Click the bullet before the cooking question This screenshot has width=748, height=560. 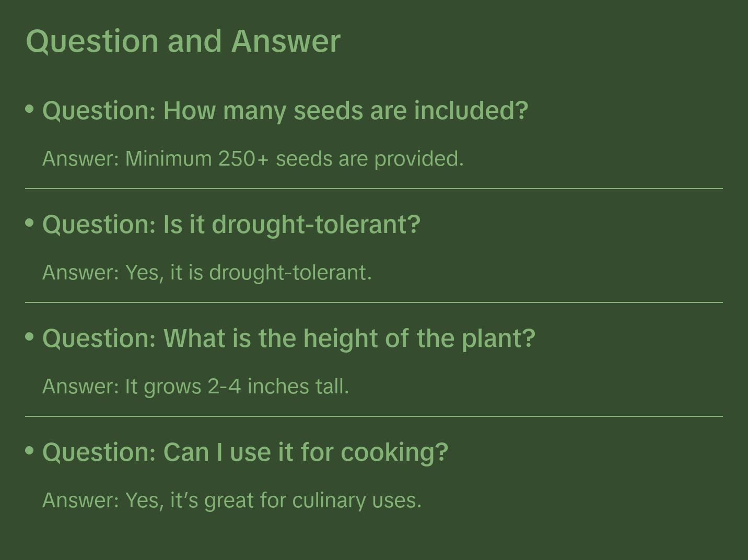point(30,450)
